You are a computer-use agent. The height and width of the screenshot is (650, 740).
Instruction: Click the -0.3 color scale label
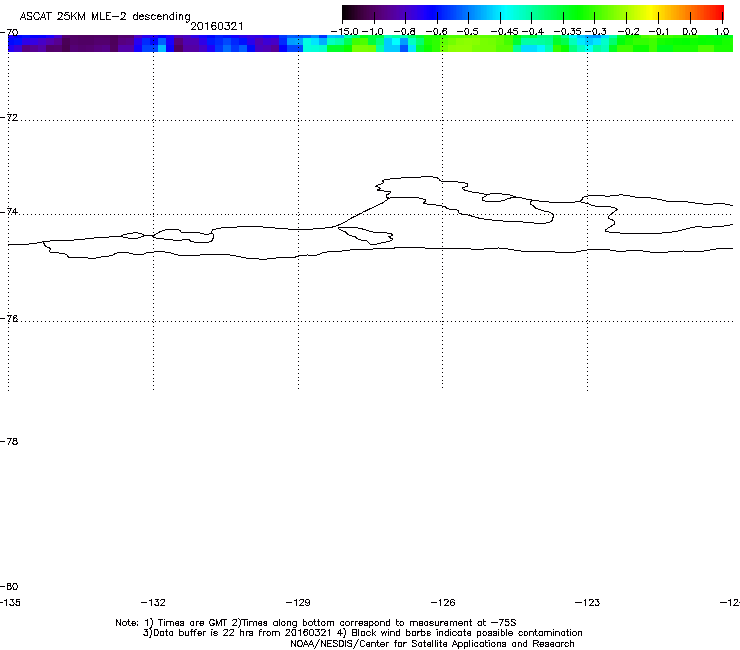(596, 32)
